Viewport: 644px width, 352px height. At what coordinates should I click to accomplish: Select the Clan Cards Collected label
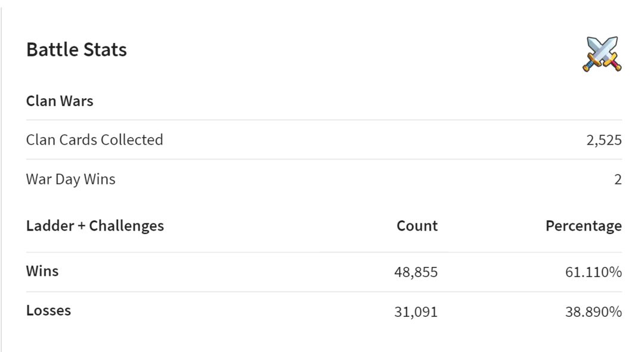(x=94, y=140)
